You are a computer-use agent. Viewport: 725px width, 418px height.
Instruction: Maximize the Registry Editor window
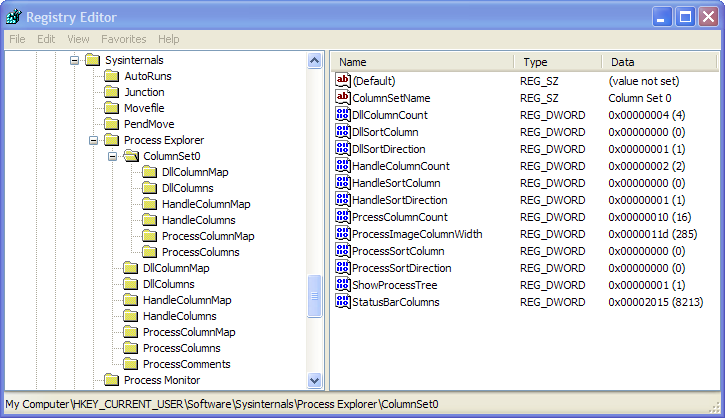685,17
